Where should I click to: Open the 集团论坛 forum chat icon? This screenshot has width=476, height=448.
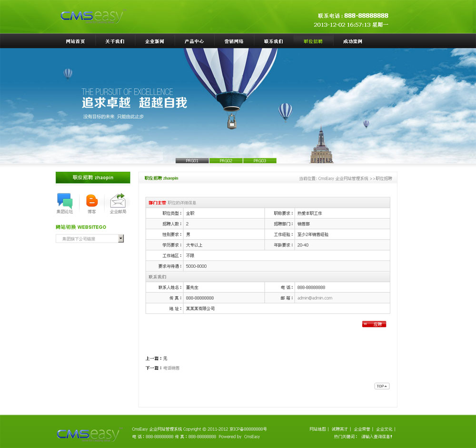point(64,200)
